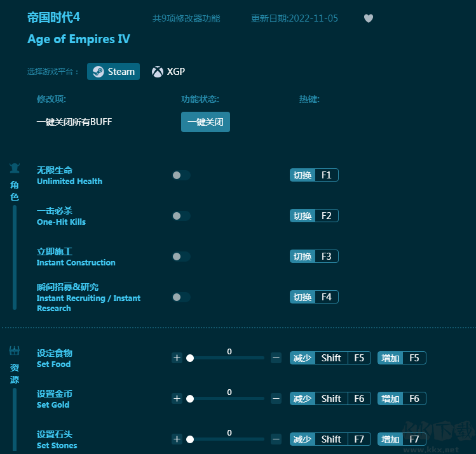
Task: Click the update date 2022-11-05 text
Action: point(294,18)
